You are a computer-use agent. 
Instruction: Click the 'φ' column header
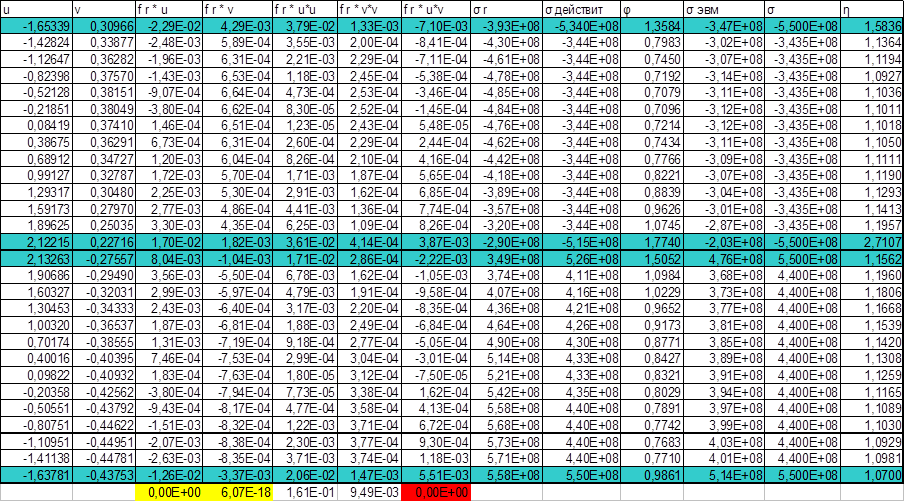(x=652, y=10)
